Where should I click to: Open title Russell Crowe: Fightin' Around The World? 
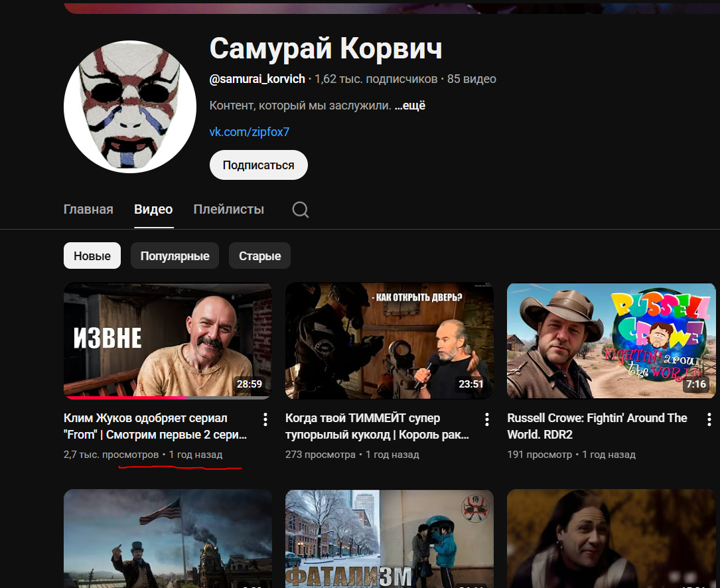click(597, 426)
